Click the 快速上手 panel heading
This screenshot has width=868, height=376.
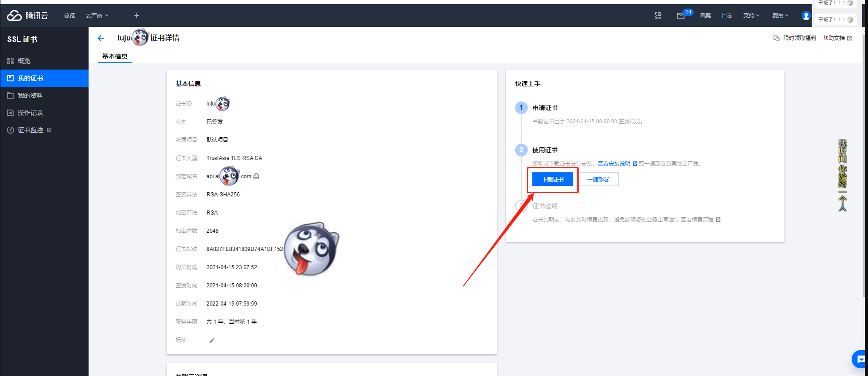pyautogui.click(x=528, y=84)
